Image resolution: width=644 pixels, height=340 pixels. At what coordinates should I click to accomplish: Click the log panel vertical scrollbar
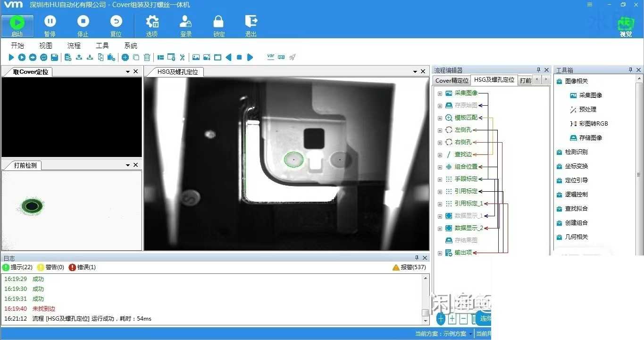426,298
